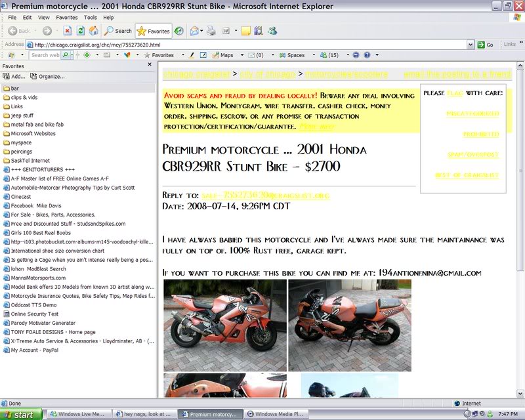Edit the page with Microsoft Word
The width and height of the screenshot is (525, 420).
coord(226,30)
